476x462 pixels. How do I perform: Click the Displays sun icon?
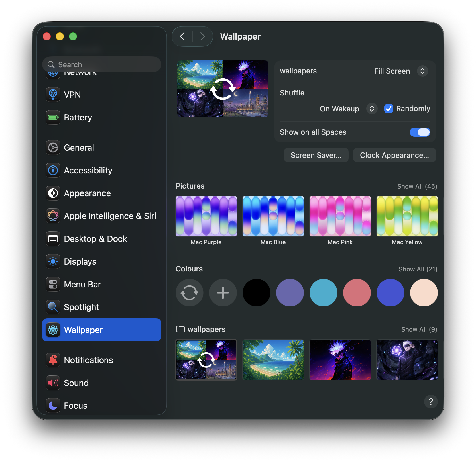coord(53,261)
